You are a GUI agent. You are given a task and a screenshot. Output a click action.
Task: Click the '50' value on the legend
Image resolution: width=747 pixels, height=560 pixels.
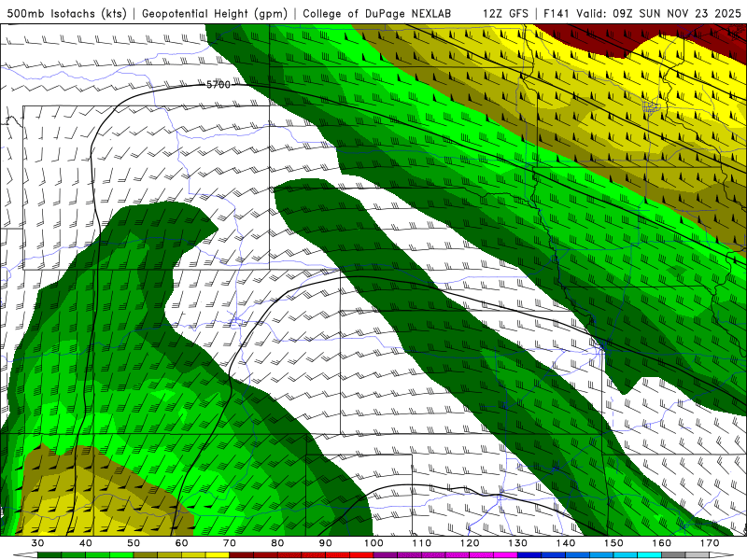point(134,543)
